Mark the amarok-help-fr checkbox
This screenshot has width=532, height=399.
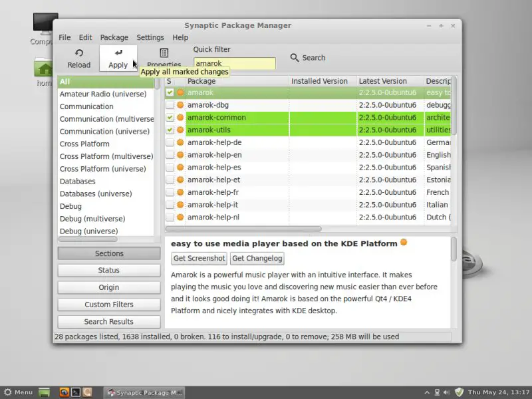tap(170, 192)
